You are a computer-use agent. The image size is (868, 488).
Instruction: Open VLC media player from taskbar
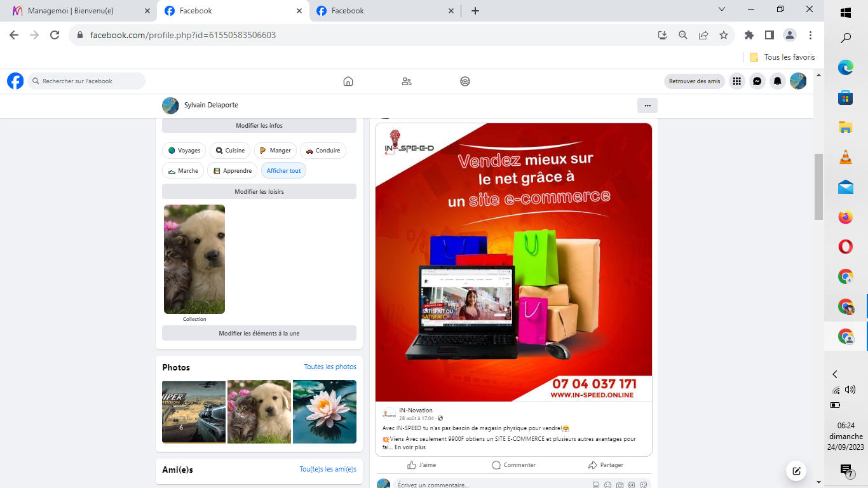point(845,157)
